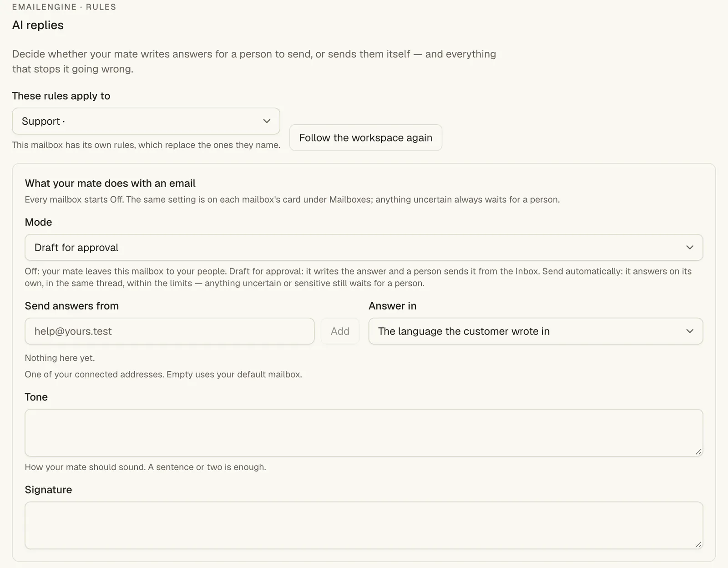Image resolution: width=728 pixels, height=568 pixels.
Task: Grab the Tone text area resize handle
Action: coord(698,452)
